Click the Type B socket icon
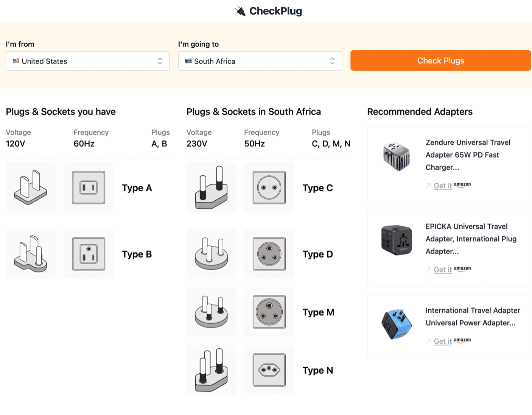Viewport: 532px width, 415px height. [x=89, y=254]
